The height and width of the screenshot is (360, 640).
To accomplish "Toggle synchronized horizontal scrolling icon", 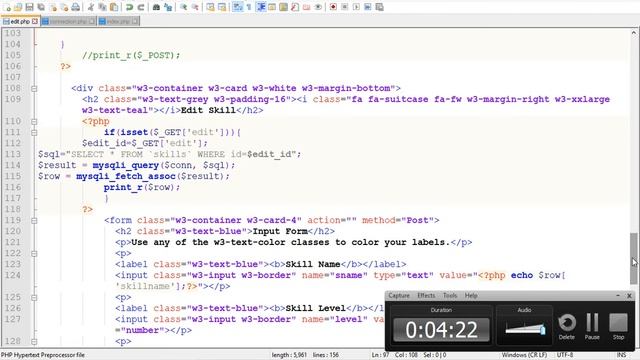I will (x=222, y=7).
